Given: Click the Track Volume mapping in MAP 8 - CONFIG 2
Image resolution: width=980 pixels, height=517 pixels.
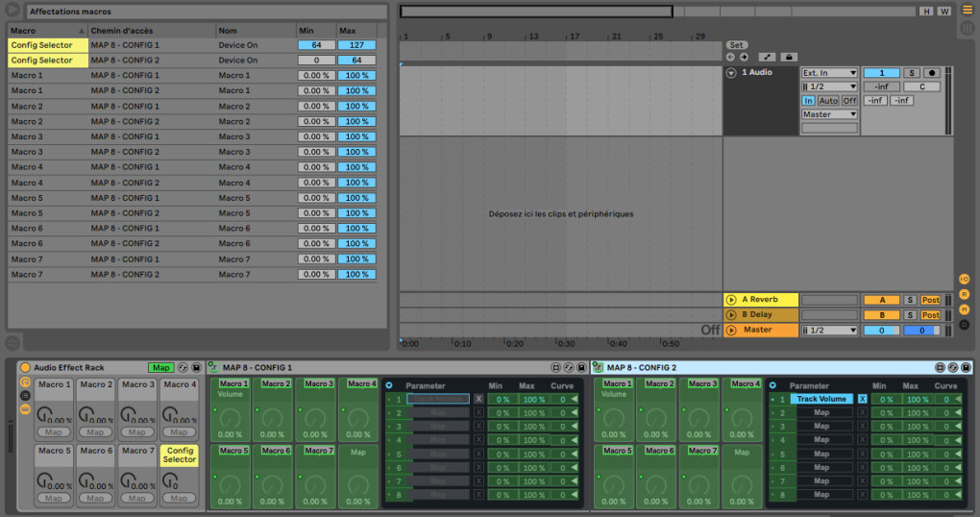Looking at the screenshot, I should [x=821, y=399].
